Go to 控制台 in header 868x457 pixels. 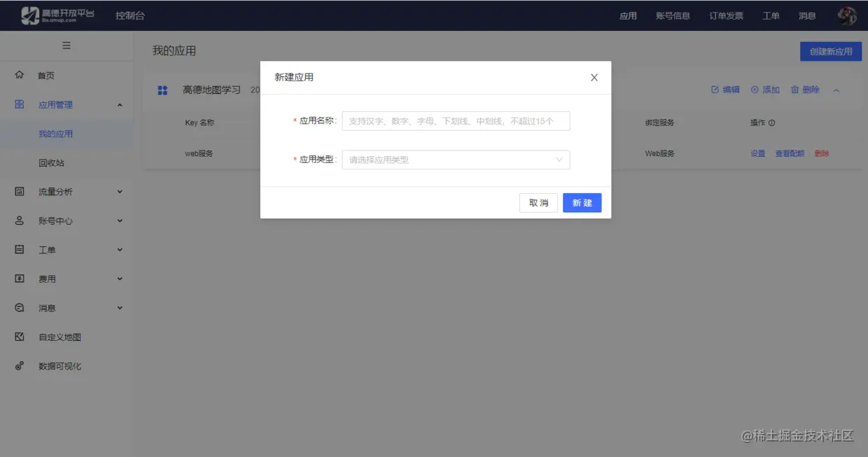point(130,15)
